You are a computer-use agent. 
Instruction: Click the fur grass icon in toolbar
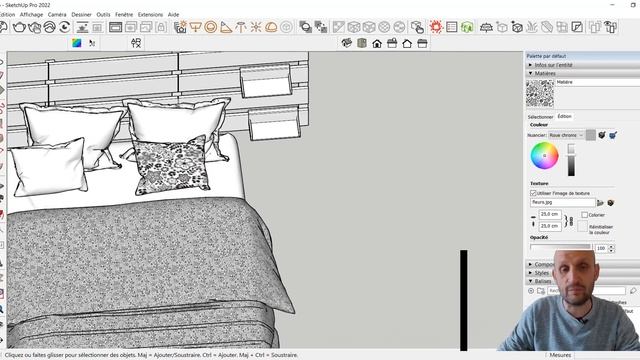point(531,27)
